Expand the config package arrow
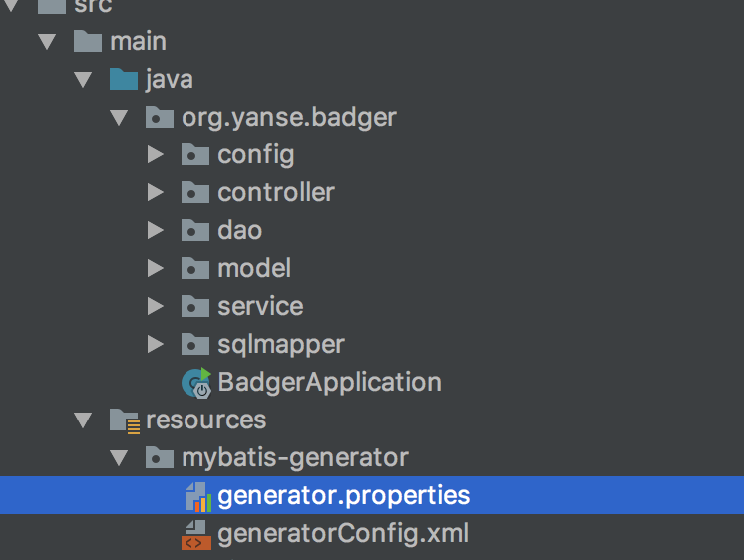744x560 pixels. point(155,154)
